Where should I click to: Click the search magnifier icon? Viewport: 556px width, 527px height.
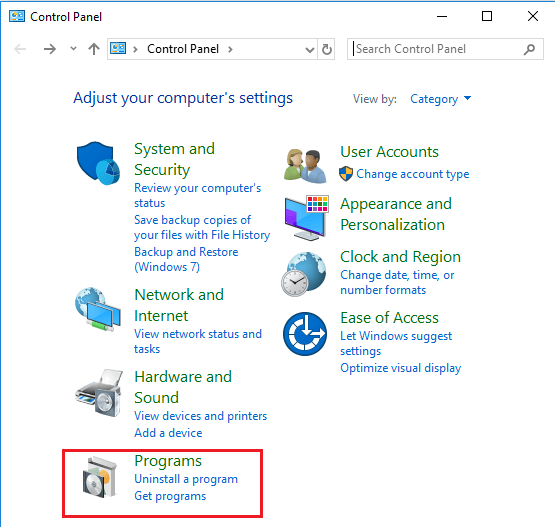529,49
